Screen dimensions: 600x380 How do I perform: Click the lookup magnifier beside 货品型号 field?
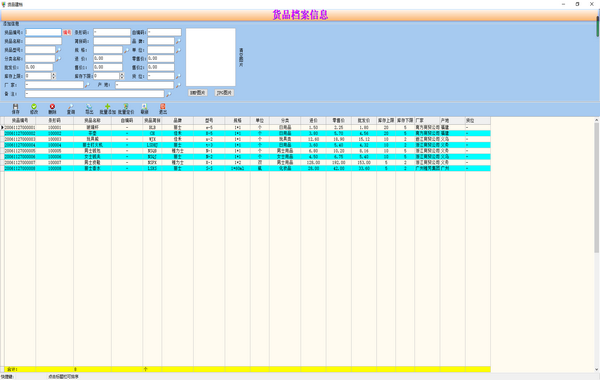click(59, 50)
